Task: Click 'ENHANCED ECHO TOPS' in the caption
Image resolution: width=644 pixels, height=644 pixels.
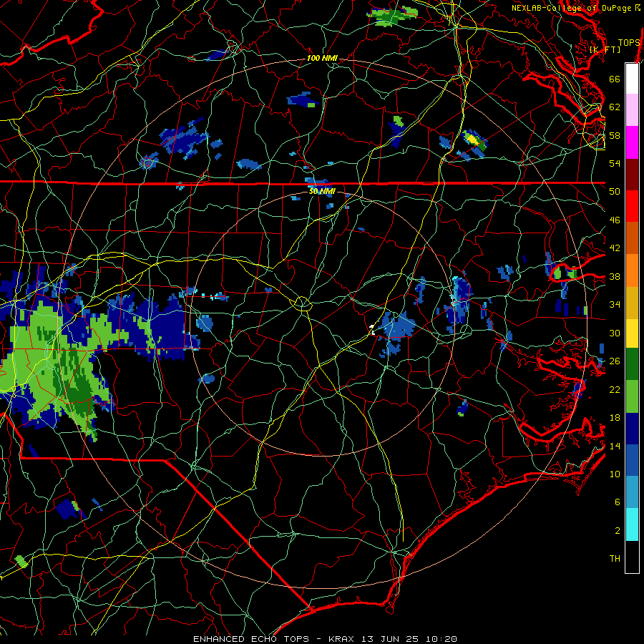Action: click(x=250, y=639)
